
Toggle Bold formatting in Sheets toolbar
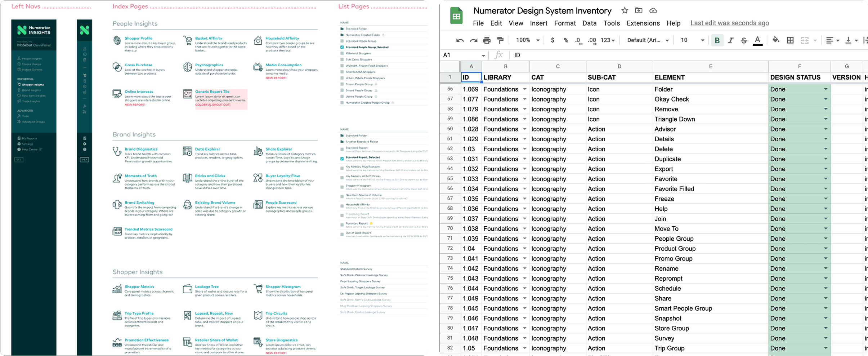[x=717, y=40]
